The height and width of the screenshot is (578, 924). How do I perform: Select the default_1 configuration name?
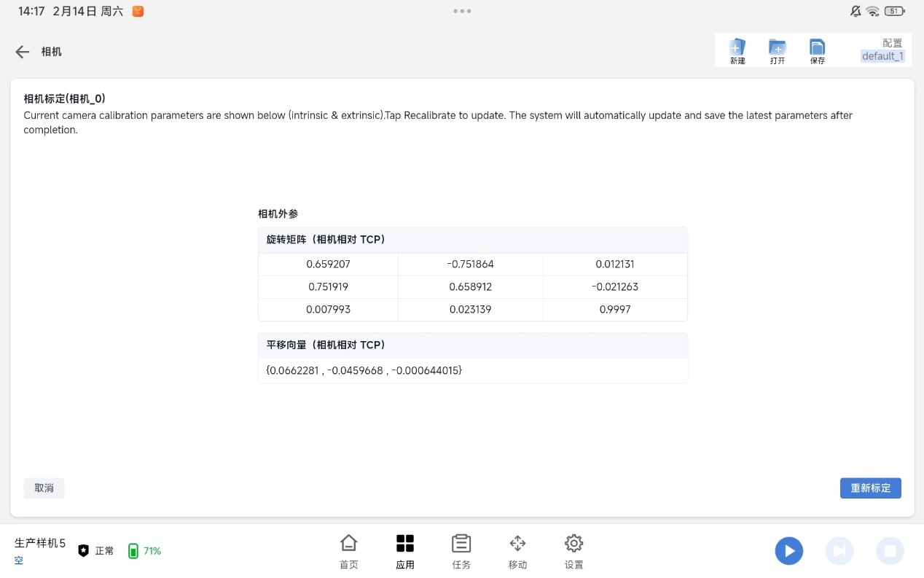pos(882,56)
